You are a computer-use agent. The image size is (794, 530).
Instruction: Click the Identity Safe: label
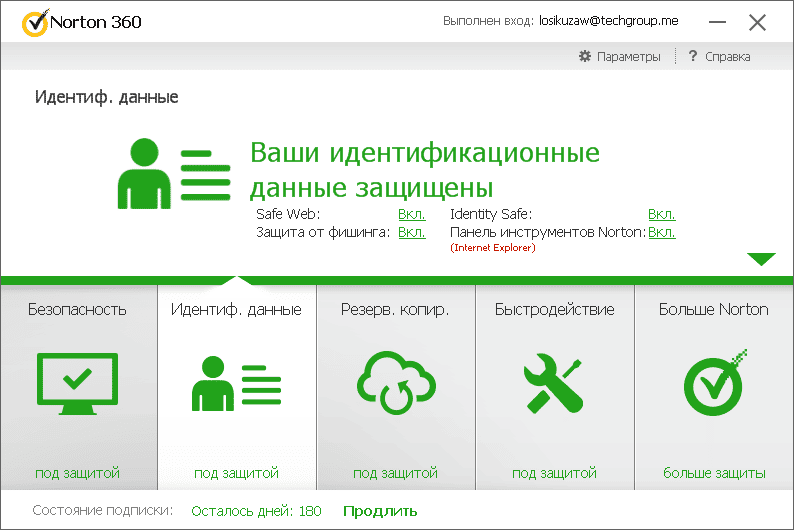coord(491,214)
